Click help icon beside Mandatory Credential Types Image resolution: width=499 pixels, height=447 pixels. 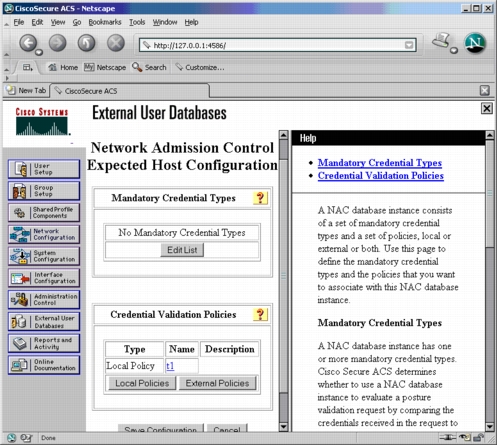260,198
